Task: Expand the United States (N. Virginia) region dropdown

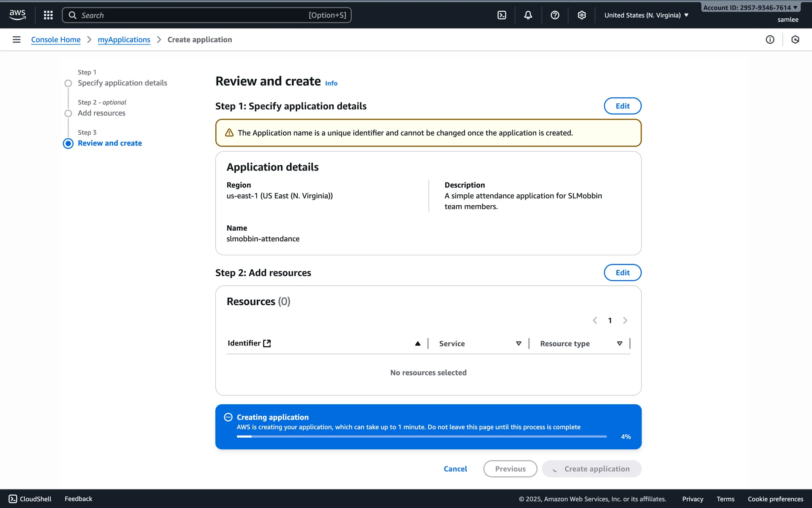Action: [x=646, y=15]
